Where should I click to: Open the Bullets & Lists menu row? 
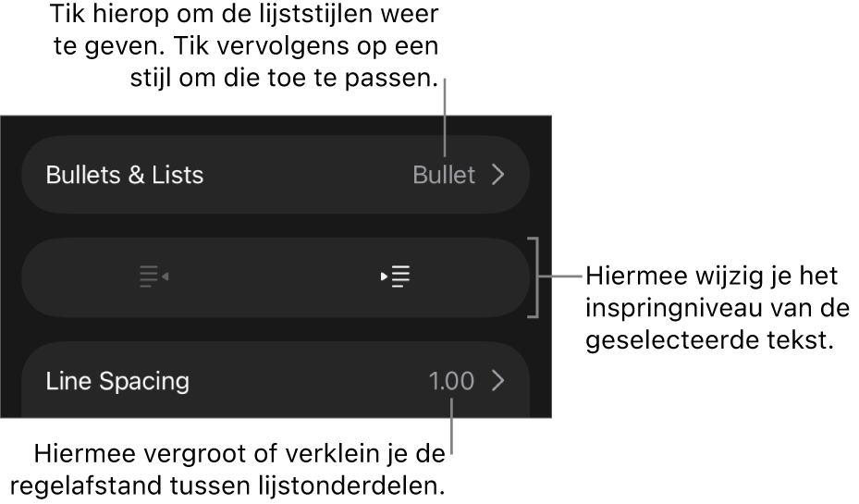click(x=275, y=175)
